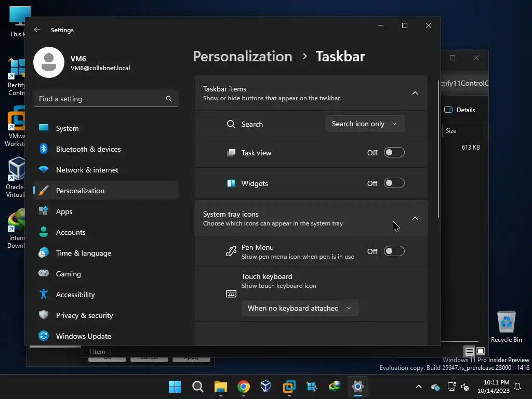Switch File Explorer to details list view

coord(469,351)
